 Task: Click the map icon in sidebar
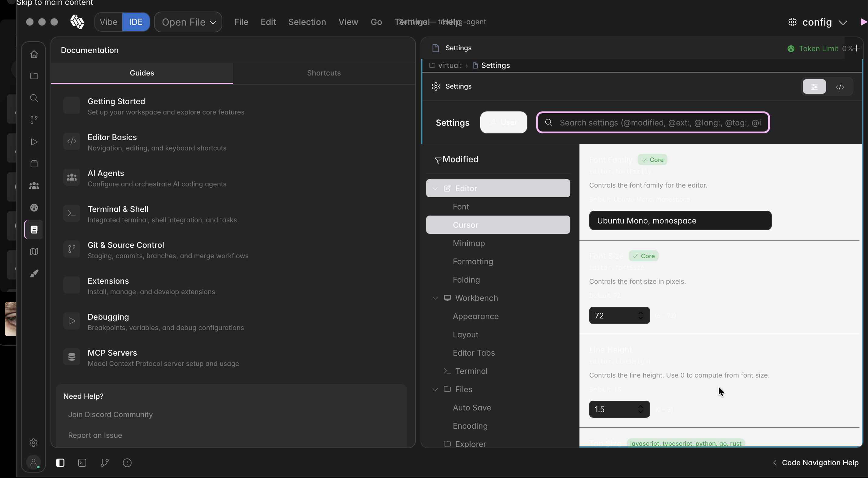click(34, 251)
